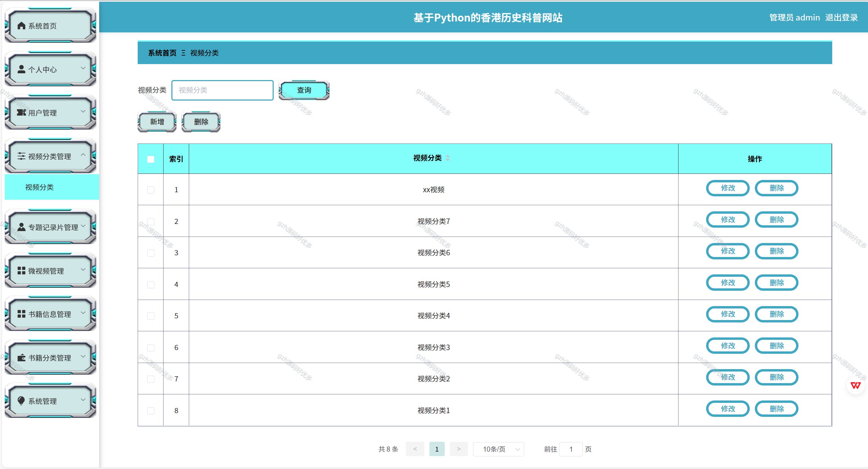Image resolution: width=868 pixels, height=469 pixels.
Task: Toggle the select-all checkbox in table header
Action: tap(151, 159)
